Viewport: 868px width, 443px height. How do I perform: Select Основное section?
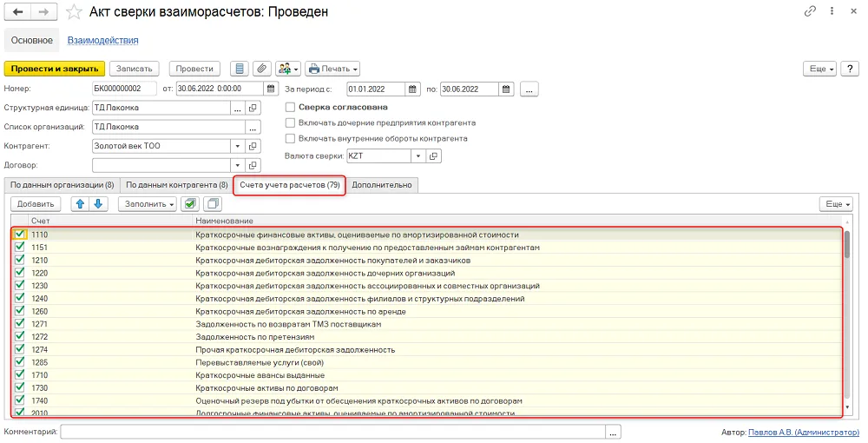tap(31, 41)
